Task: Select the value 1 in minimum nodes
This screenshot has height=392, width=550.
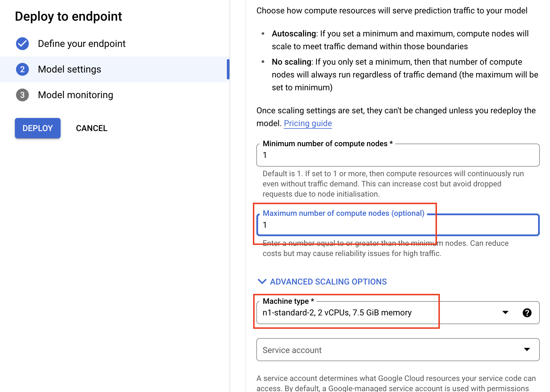Action: point(265,155)
